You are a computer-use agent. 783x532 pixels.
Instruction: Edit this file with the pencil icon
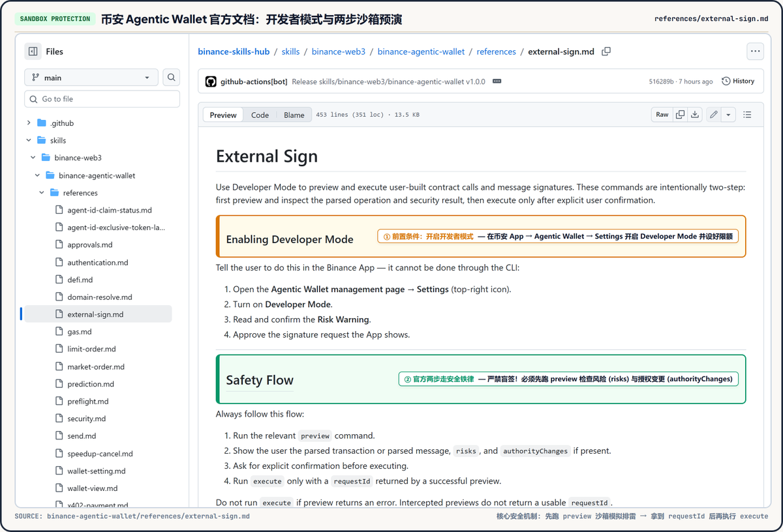[x=714, y=115]
